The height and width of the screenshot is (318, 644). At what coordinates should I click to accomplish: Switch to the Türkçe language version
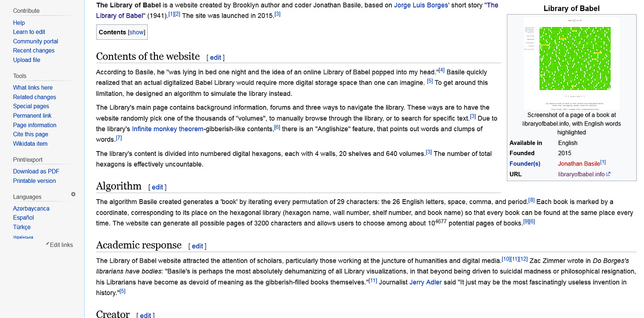[x=22, y=227]
